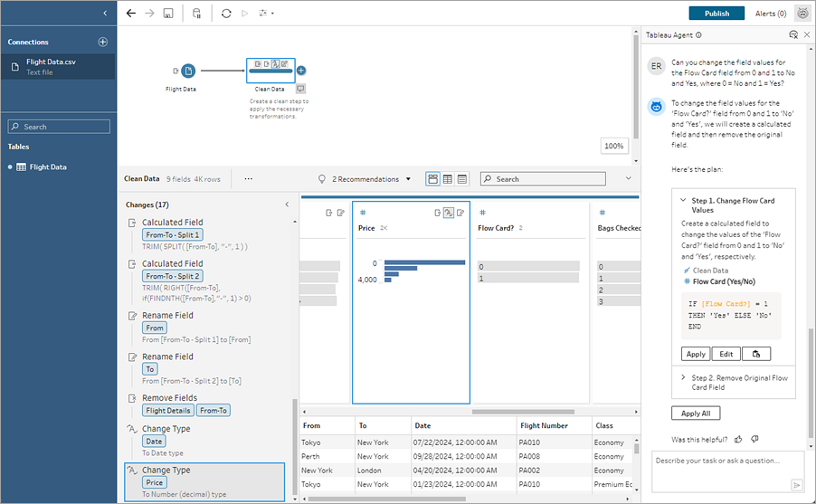Image resolution: width=816 pixels, height=504 pixels.
Task: Click the thumbs down feedback icon
Action: point(754,439)
